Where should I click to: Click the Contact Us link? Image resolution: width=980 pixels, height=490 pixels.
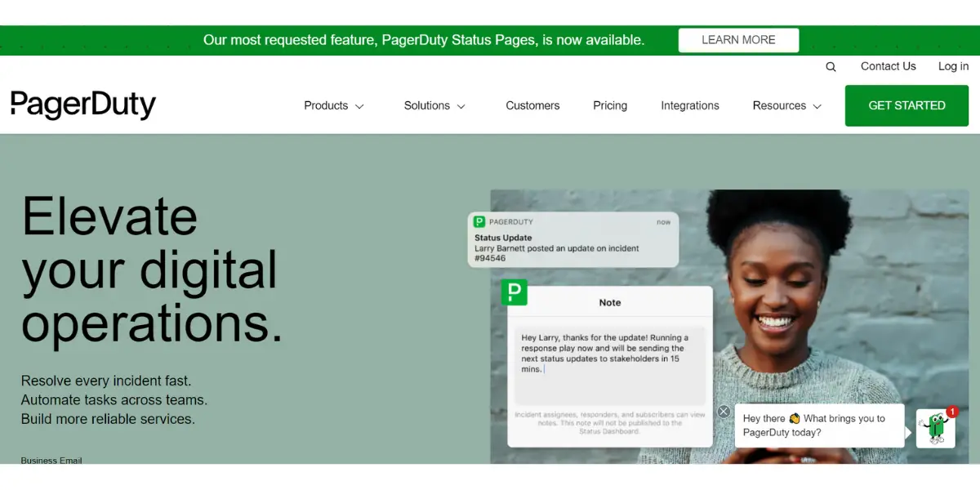coord(889,66)
